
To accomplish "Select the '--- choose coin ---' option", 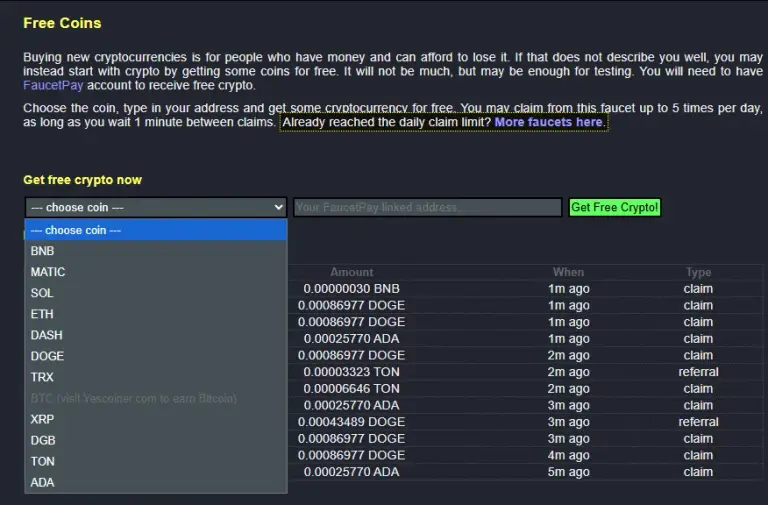I will [x=156, y=230].
